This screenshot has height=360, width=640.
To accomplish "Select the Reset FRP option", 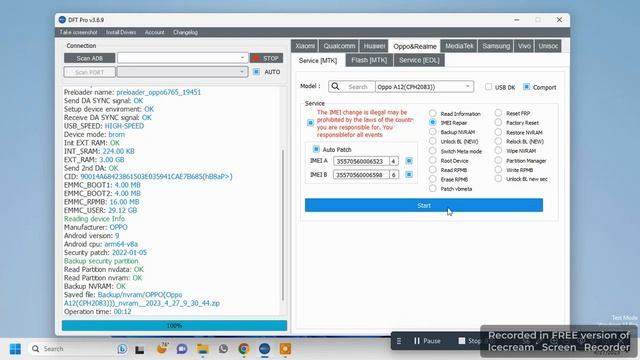I will pyautogui.click(x=498, y=113).
